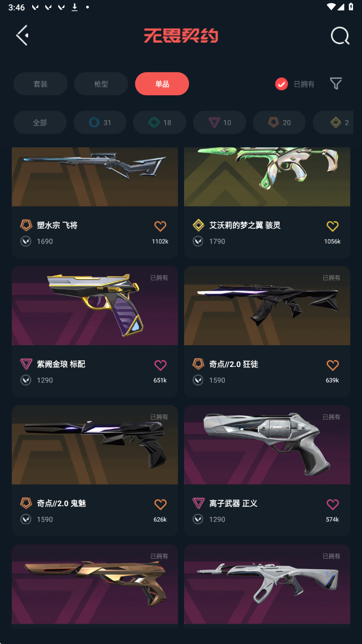Open the 离子武器 正义 revolver image

pos(267,445)
